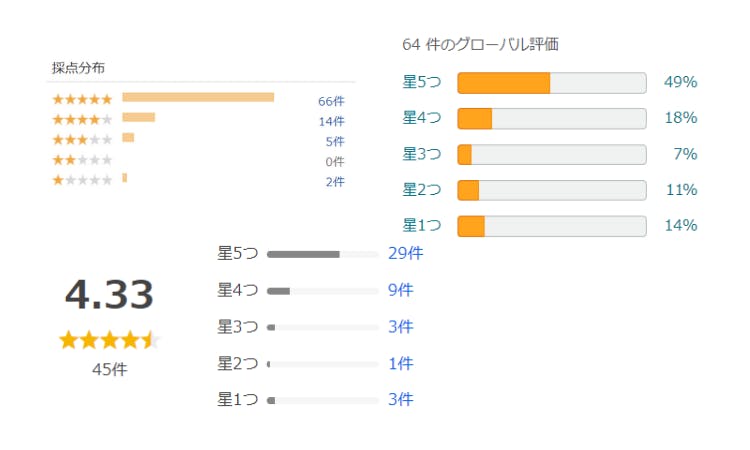Open the 5件 three-star reviews link
Image resolution: width=750 pixels, height=450 pixels.
tap(334, 141)
